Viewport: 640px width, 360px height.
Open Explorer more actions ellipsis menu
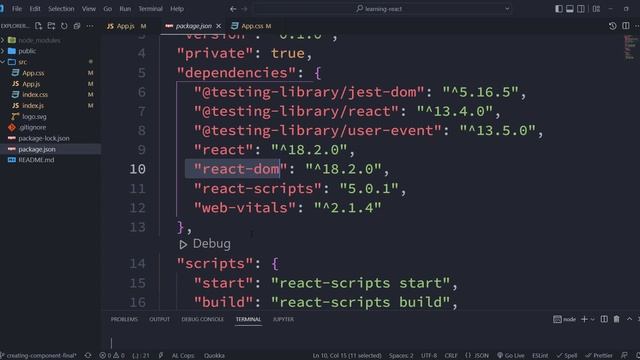point(90,26)
